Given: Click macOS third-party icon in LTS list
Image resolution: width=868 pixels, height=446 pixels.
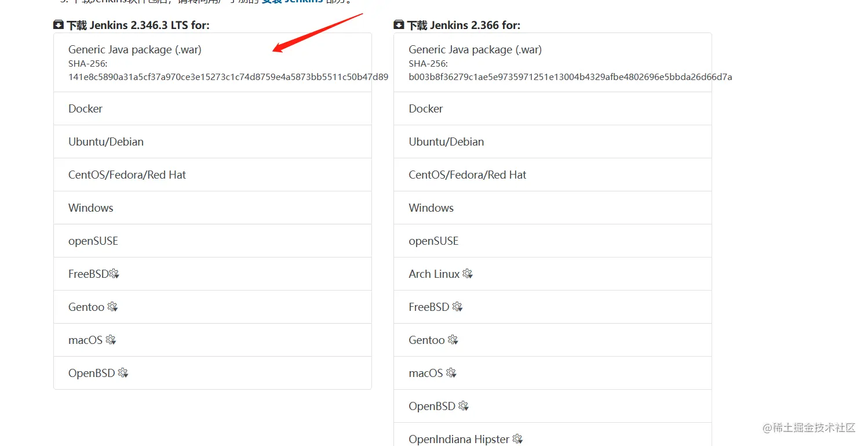Looking at the screenshot, I should click(x=111, y=340).
